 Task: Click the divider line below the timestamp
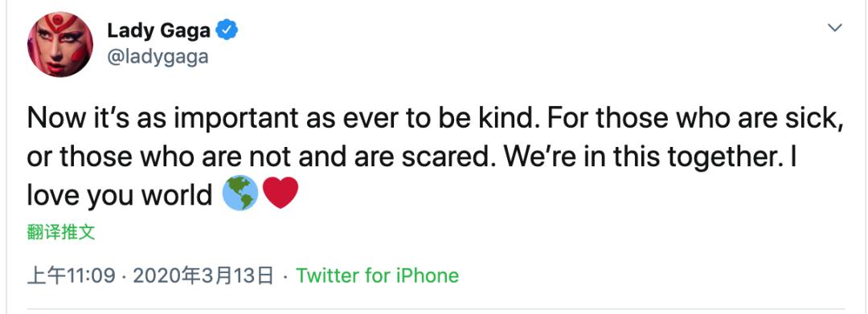[x=435, y=308]
